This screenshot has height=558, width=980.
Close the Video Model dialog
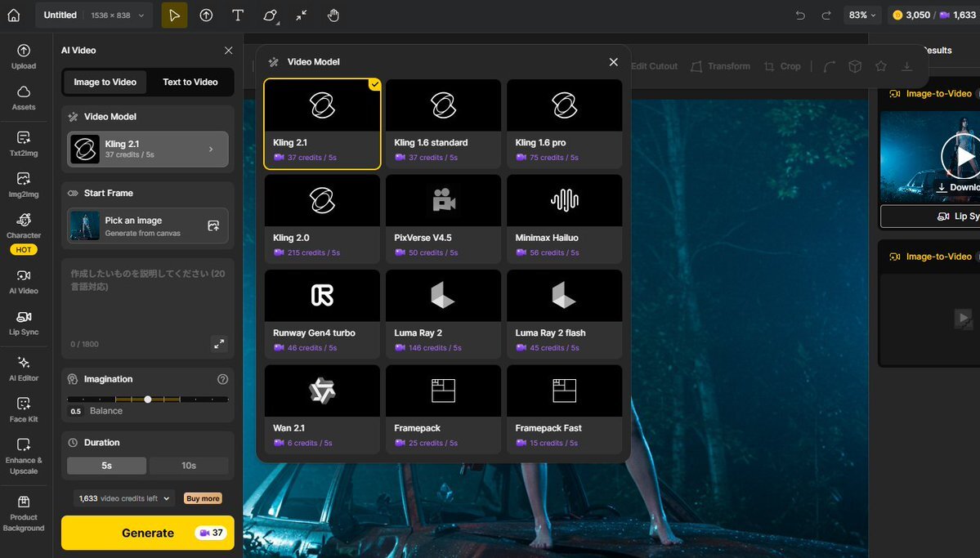tap(613, 62)
